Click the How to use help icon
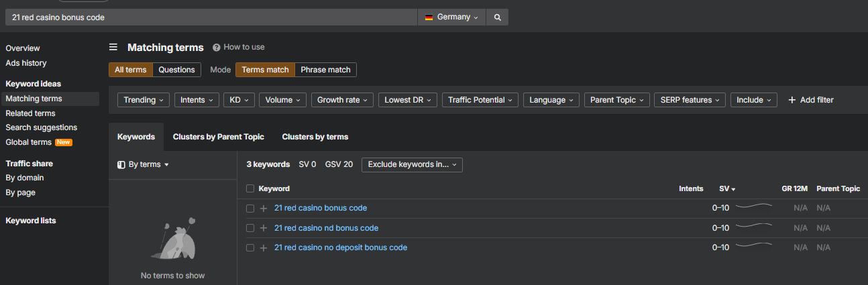Screen dimensions: 868x285 (x=217, y=48)
